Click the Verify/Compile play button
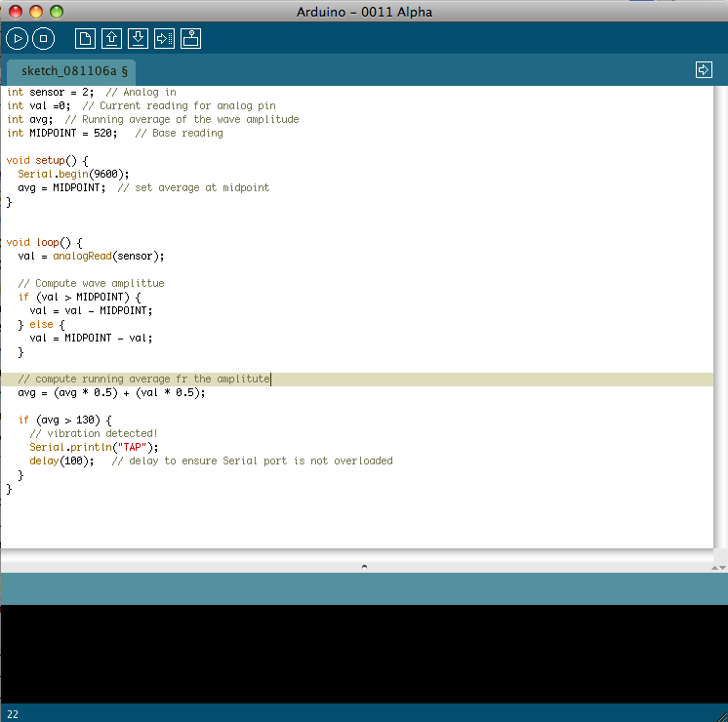Image resolution: width=728 pixels, height=722 pixels. [x=18, y=38]
